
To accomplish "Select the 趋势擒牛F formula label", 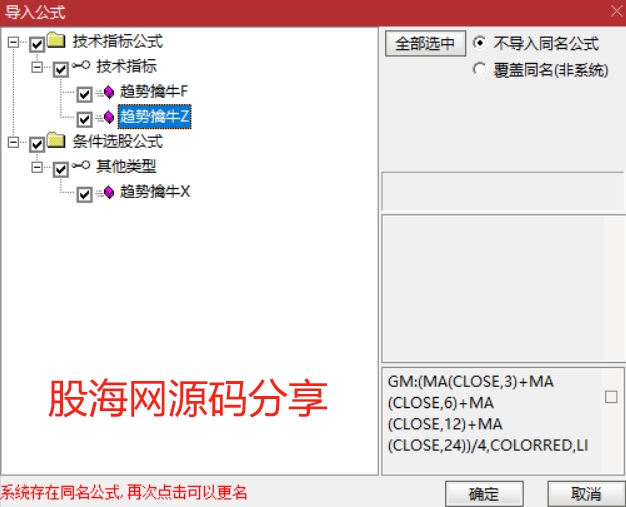I will [154, 92].
